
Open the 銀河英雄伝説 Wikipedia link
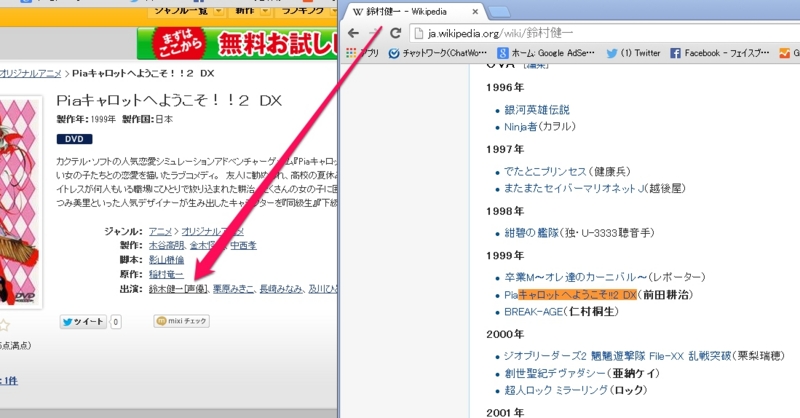tap(537, 110)
